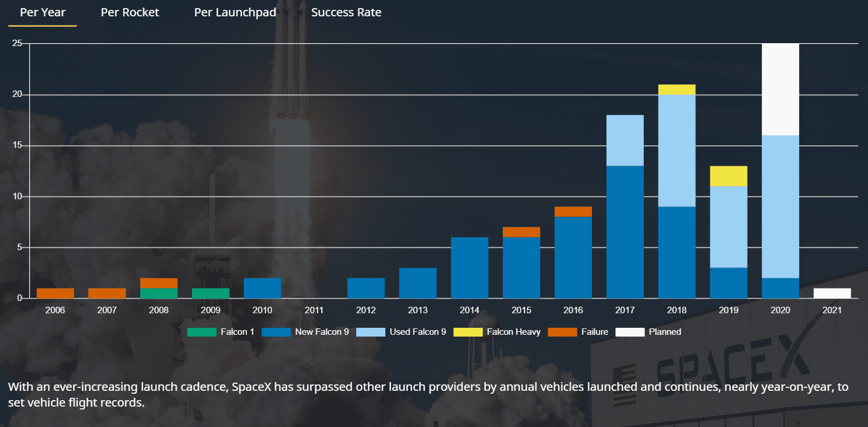868x427 pixels.
Task: Hide Used Falcon 9 legend swatch
Action: 370,332
